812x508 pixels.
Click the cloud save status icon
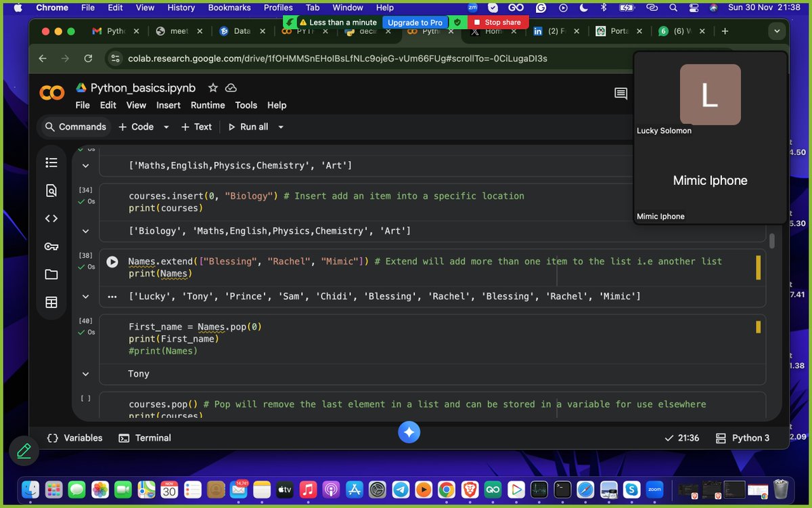pyautogui.click(x=231, y=88)
